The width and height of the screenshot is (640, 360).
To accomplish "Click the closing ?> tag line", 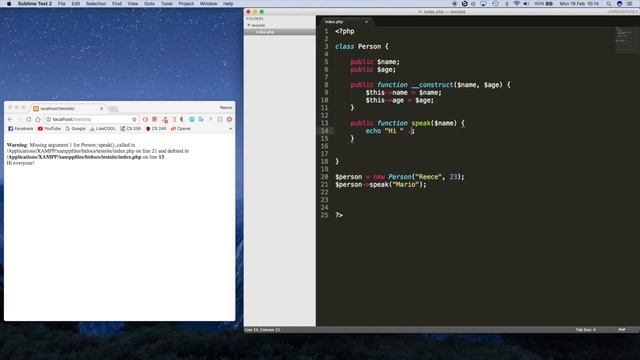I will point(339,215).
